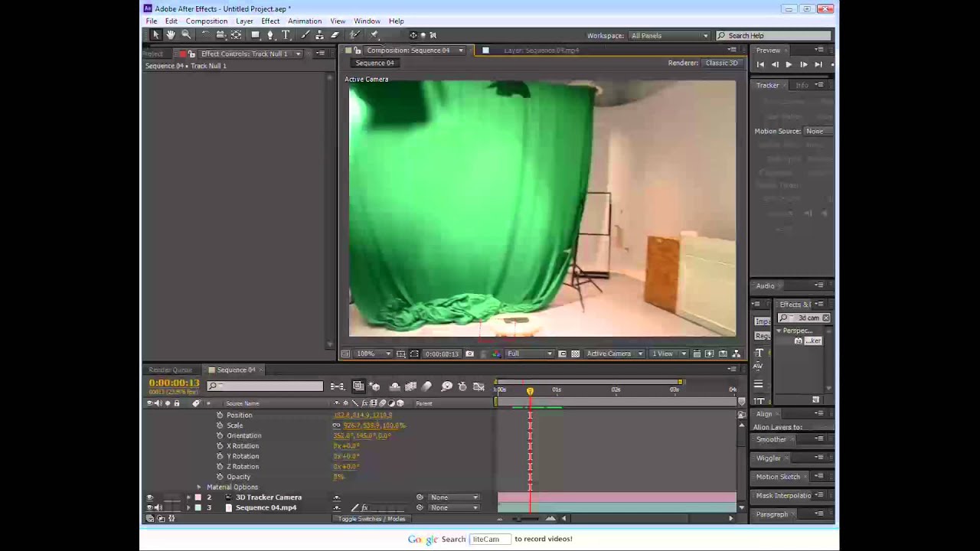
Task: Open parent dropdown for Sequence 04.mp4
Action: point(454,507)
